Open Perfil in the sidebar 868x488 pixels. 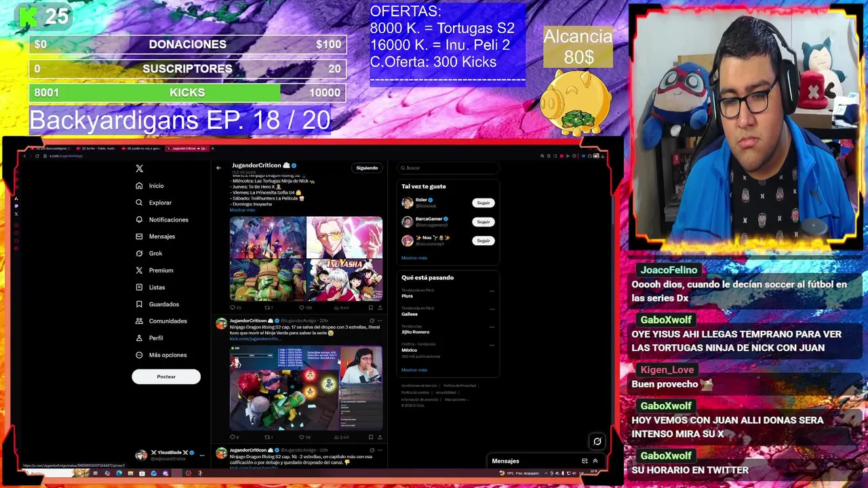click(149, 338)
